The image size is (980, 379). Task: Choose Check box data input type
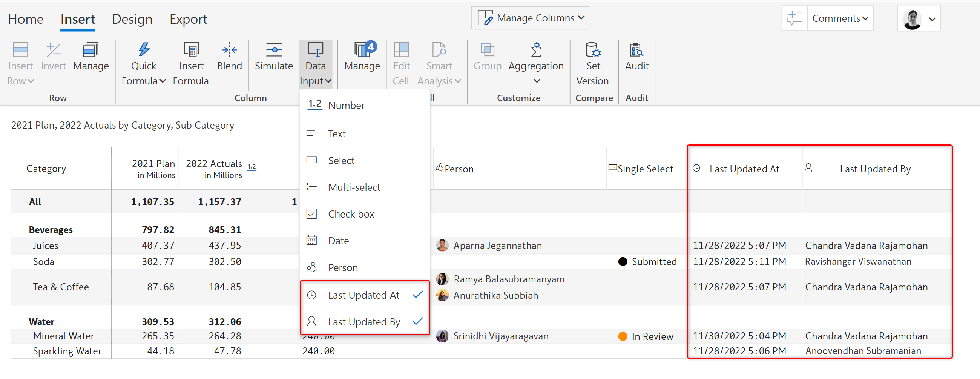351,214
